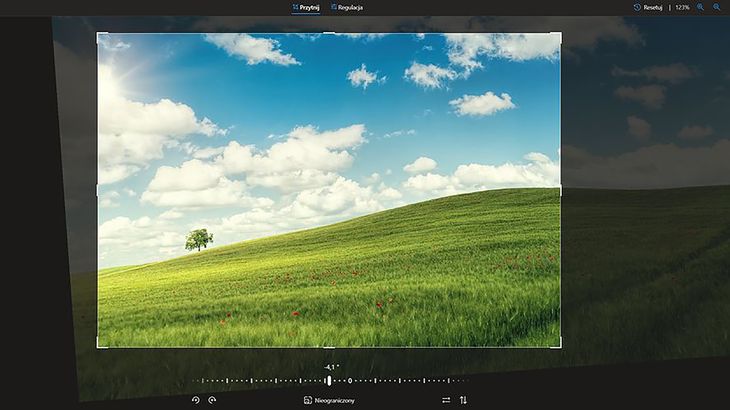The image size is (730, 410).
Task: Switch to the Przytnij tab
Action: pos(306,7)
